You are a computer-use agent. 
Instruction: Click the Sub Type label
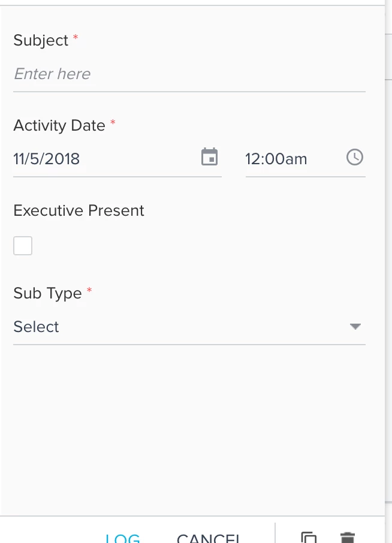tap(47, 293)
